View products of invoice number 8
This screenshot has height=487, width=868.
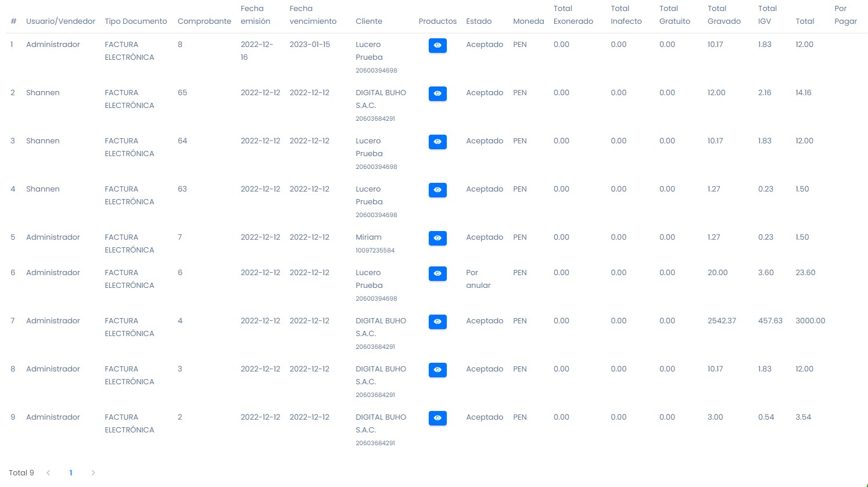(437, 45)
